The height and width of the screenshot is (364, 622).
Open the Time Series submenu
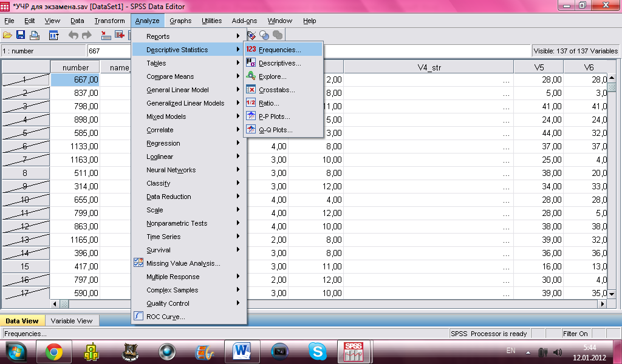pyautogui.click(x=189, y=237)
